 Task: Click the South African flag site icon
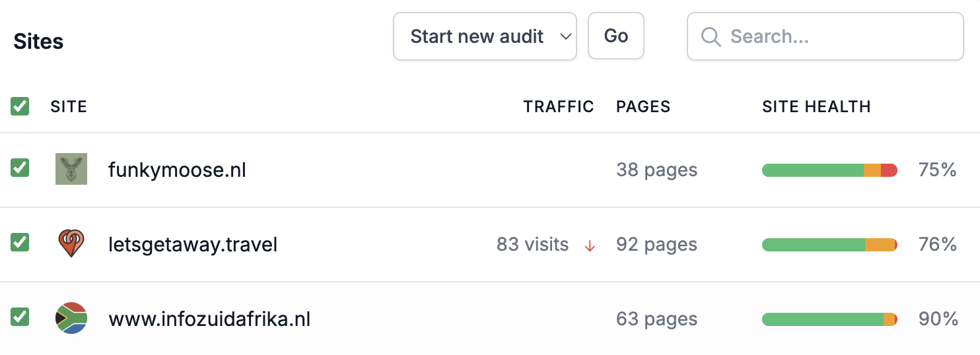71,318
